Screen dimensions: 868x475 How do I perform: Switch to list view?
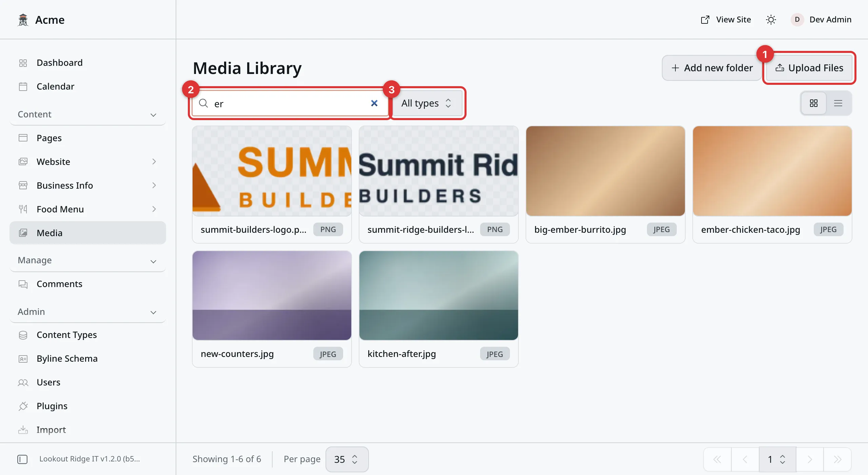838,103
